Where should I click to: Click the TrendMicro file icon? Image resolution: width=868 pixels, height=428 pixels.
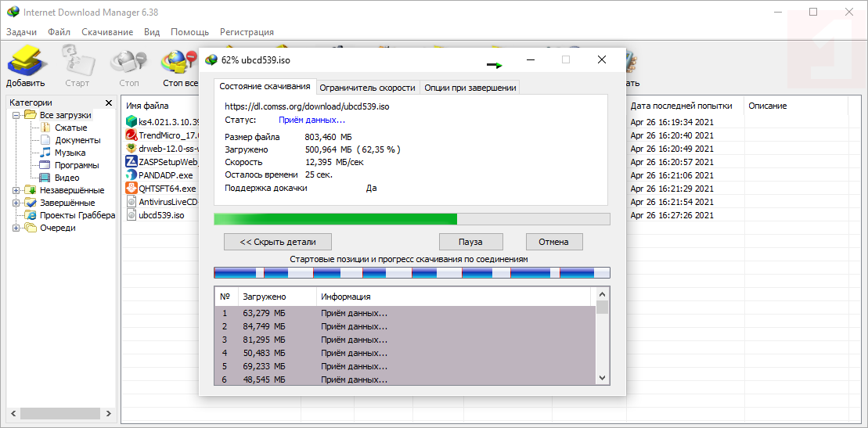point(131,135)
